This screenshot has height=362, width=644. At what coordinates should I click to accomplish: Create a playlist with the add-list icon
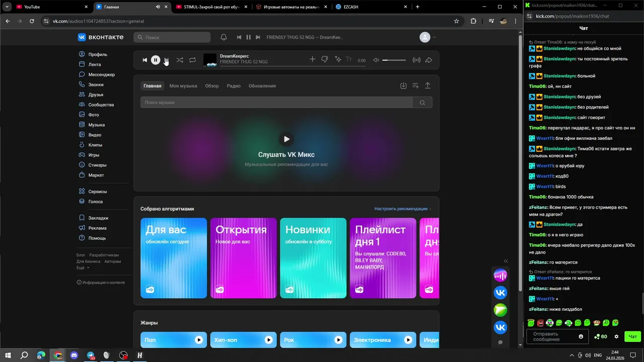(416, 86)
